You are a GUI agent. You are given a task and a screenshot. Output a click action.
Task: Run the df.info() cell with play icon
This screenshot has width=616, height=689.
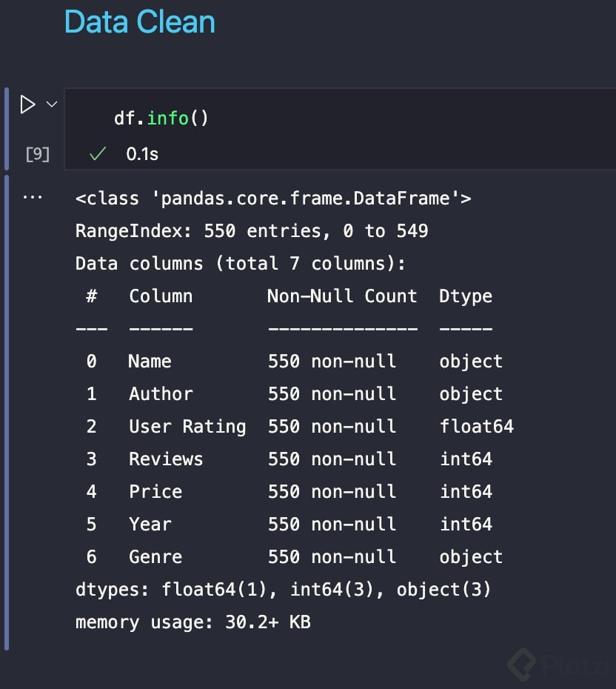point(27,104)
